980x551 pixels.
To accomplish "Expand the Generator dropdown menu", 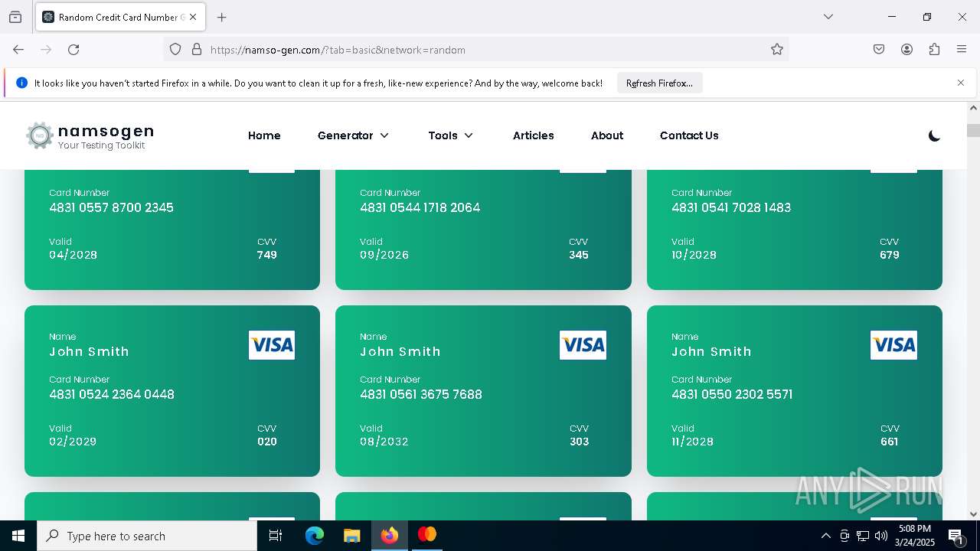I will (353, 135).
